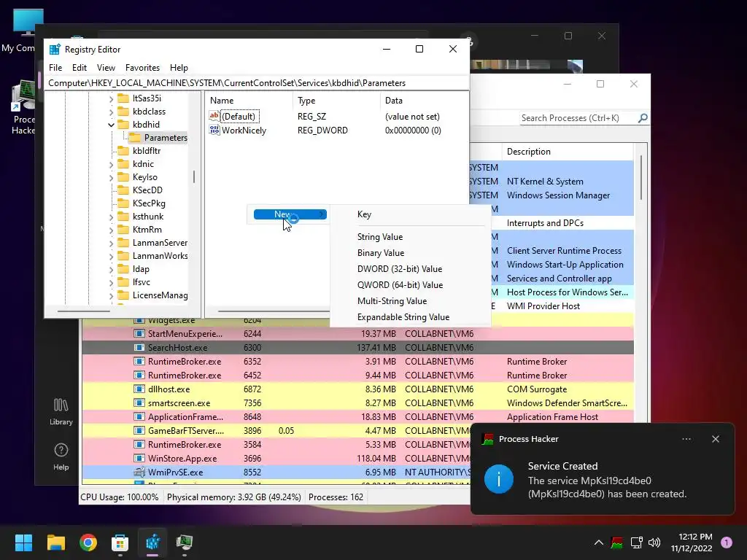
Task: Switch to Process Hacker taskbar icon
Action: click(x=185, y=542)
